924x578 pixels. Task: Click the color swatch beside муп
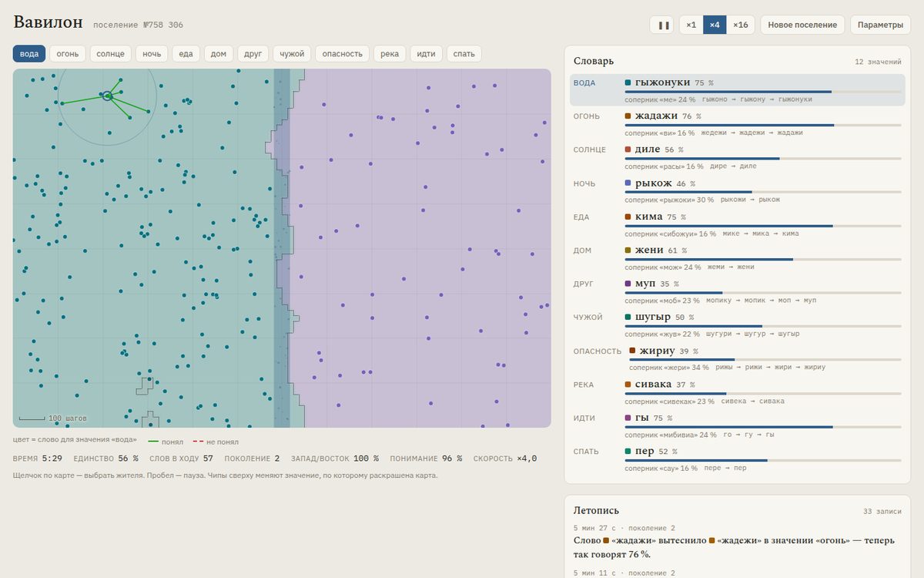click(x=628, y=284)
